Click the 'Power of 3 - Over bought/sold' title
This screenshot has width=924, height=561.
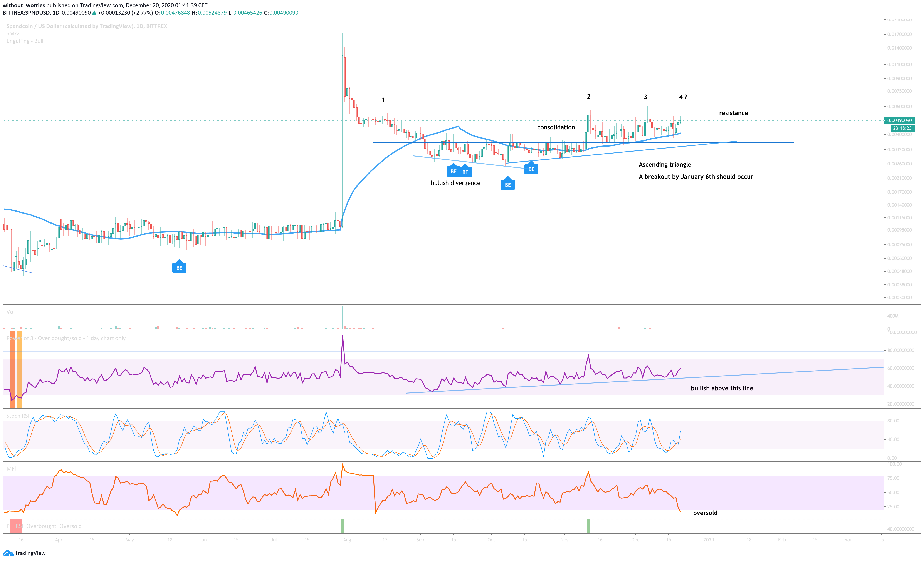coord(66,338)
